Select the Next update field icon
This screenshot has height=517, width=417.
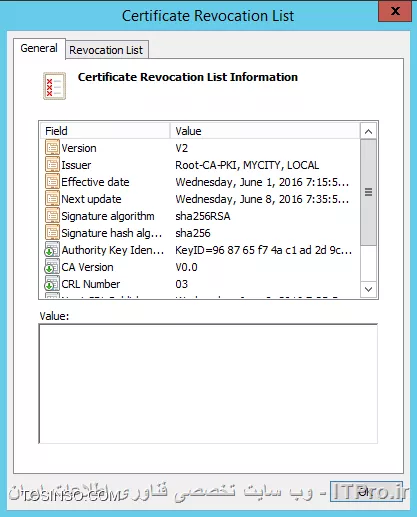point(52,199)
